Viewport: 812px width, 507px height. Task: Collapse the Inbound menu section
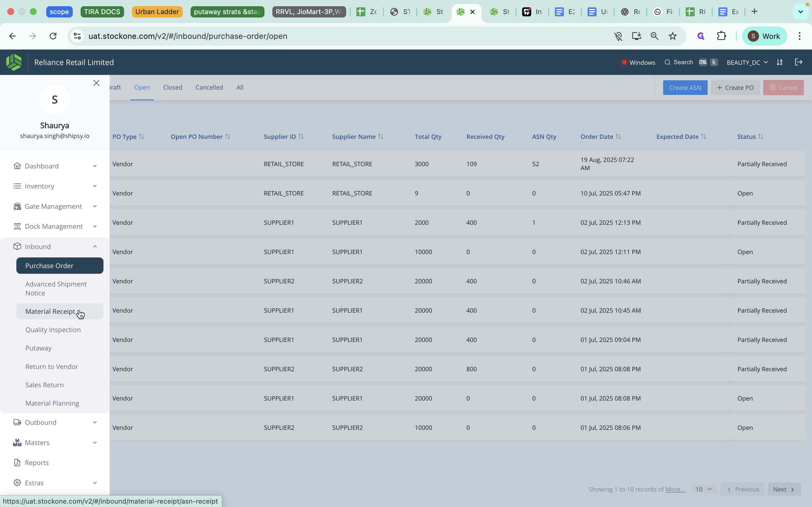pyautogui.click(x=95, y=246)
